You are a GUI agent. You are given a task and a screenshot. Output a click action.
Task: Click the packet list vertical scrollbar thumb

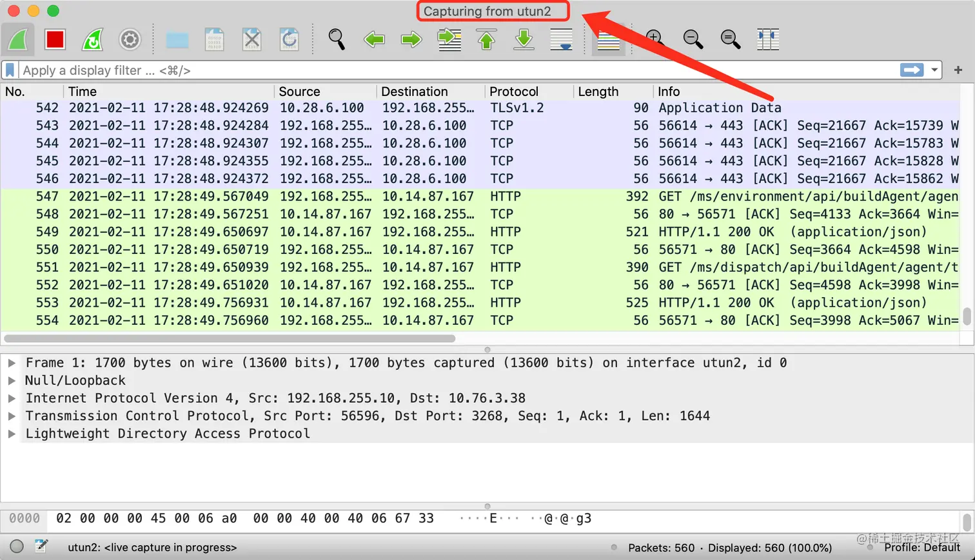coord(967,317)
